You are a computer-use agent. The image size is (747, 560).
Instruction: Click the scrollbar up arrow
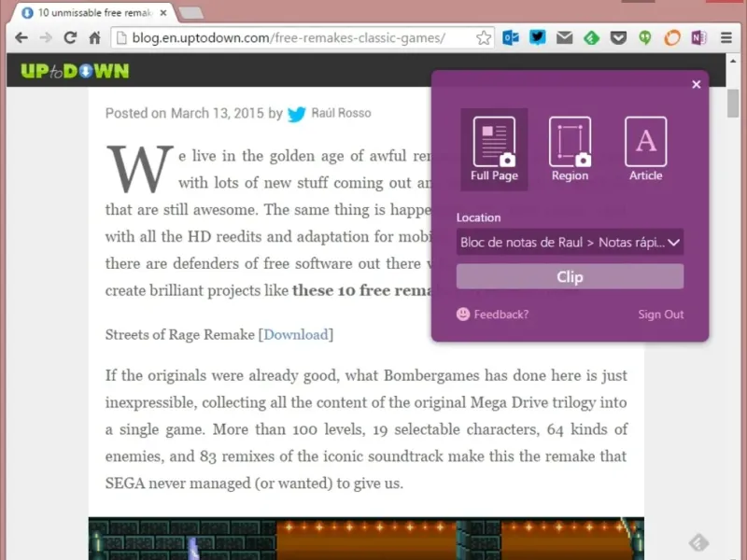(x=733, y=61)
